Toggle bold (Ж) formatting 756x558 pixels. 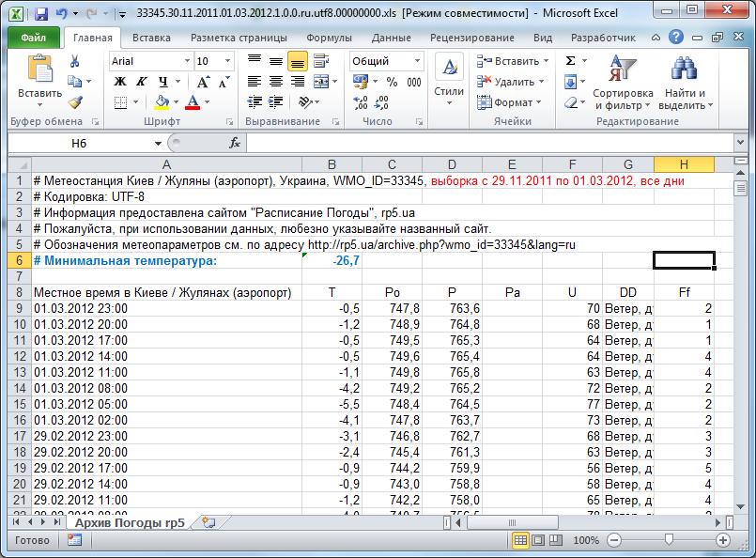(120, 82)
